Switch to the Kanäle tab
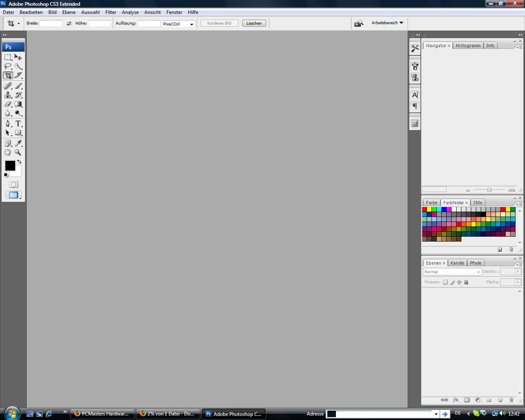Screen dimensions: 525x420 (457, 263)
